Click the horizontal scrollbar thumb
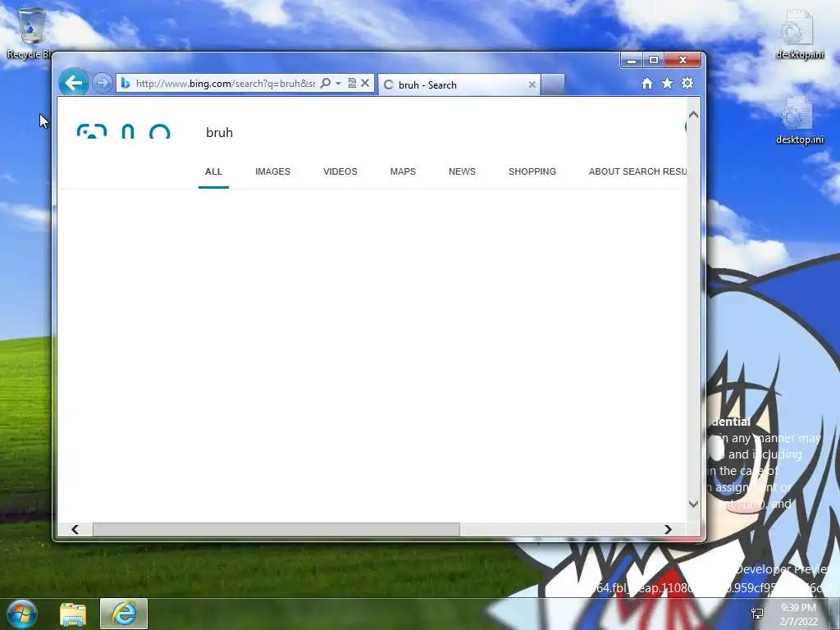This screenshot has height=630, width=840. (x=276, y=529)
